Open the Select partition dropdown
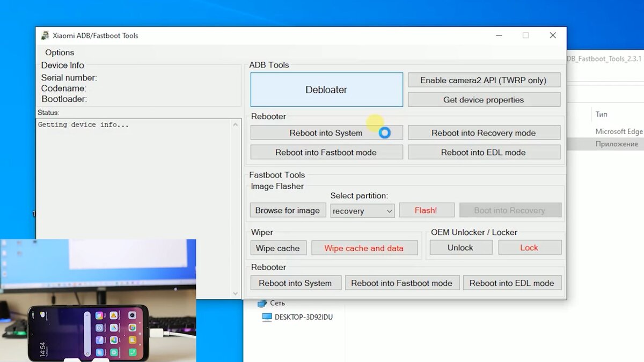Viewport: 644px width, 362px height. [362, 211]
